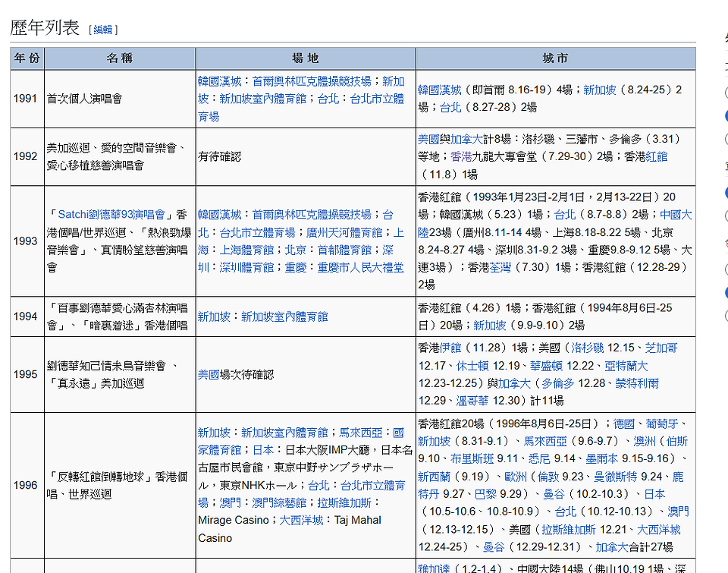
Task: Click the 墨爾本 link
Action: [x=601, y=458]
